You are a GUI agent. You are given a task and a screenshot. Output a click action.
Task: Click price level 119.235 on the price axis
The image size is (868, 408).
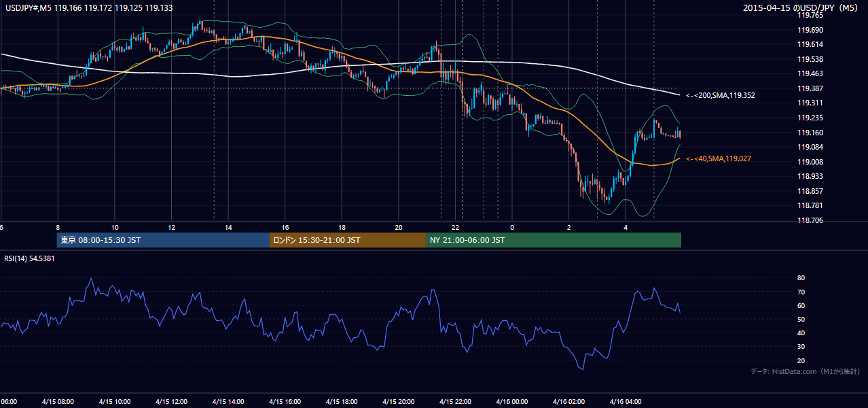tap(810, 118)
